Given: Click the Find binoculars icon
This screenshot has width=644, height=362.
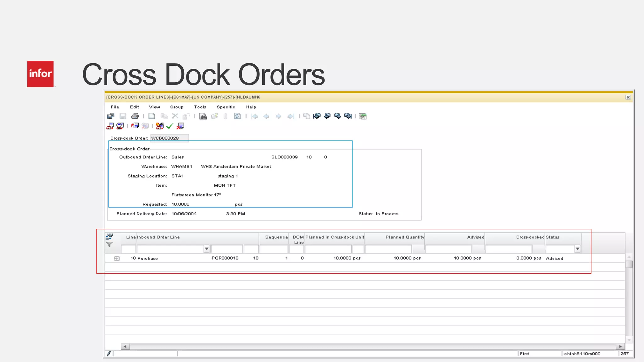Looking at the screenshot, I should [203, 116].
